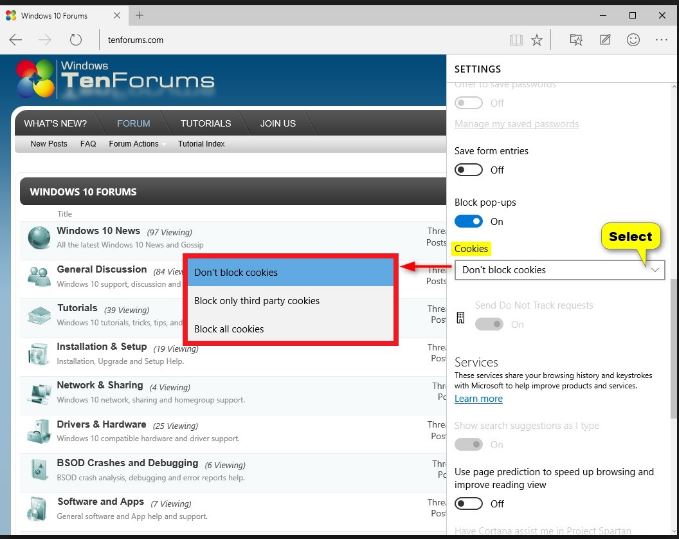Make a Web Note icon
Image resolution: width=679 pixels, height=539 pixels.
605,40
